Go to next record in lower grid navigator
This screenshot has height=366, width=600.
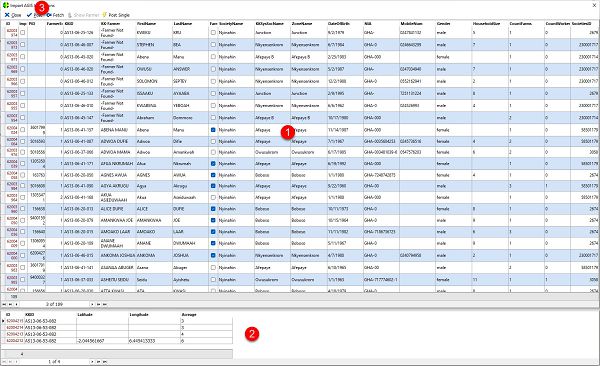(x=92, y=361)
